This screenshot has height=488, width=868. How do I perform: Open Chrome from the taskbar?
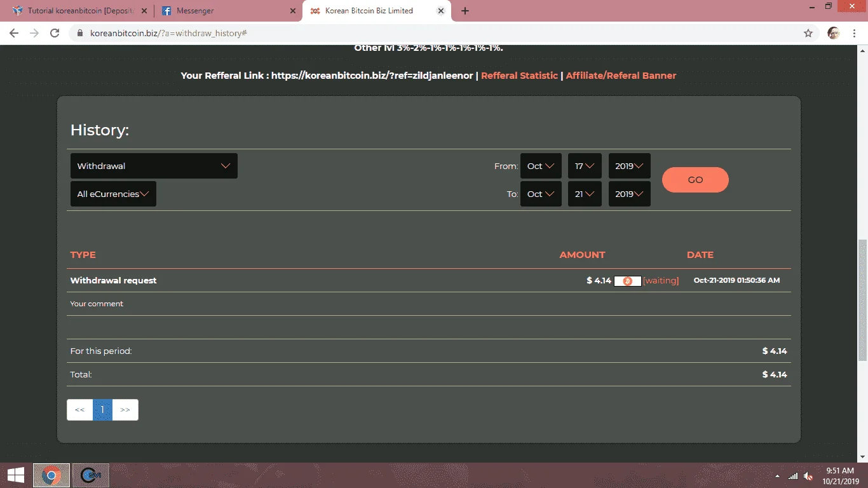[x=51, y=475]
